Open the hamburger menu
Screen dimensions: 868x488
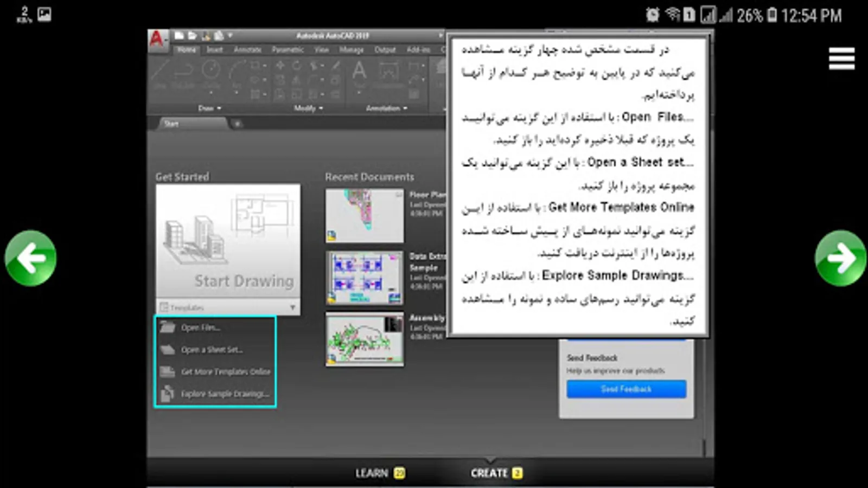[x=841, y=59]
